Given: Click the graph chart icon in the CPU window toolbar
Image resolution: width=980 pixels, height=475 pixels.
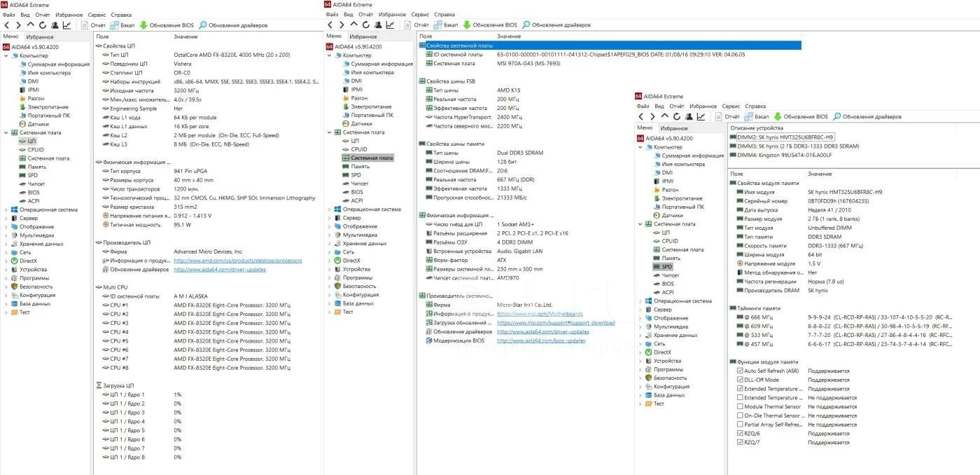Looking at the screenshot, I should 66,25.
